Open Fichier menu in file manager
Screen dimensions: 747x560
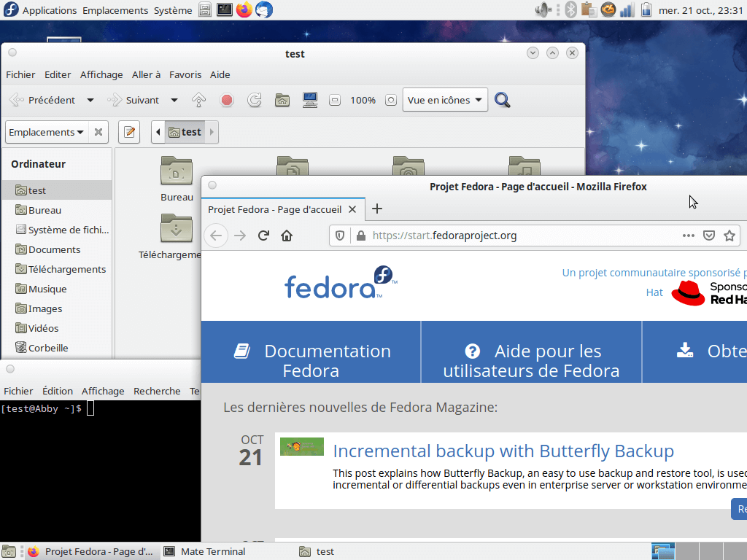[x=20, y=75]
